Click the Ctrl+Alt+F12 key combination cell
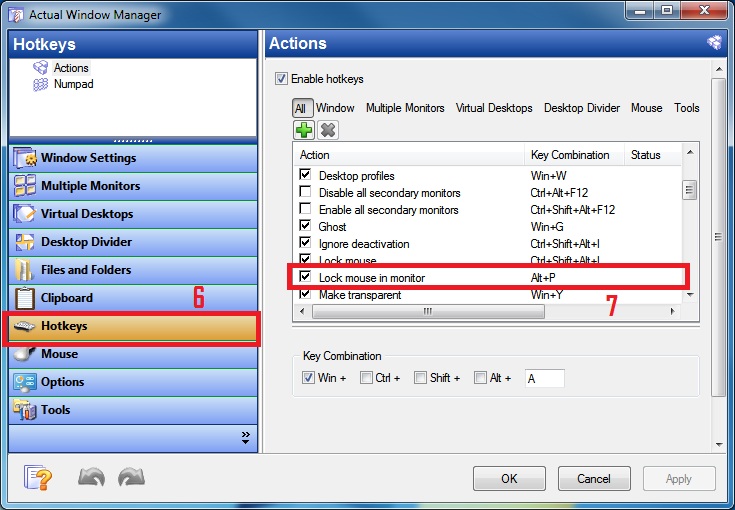The image size is (735, 510). point(559,193)
